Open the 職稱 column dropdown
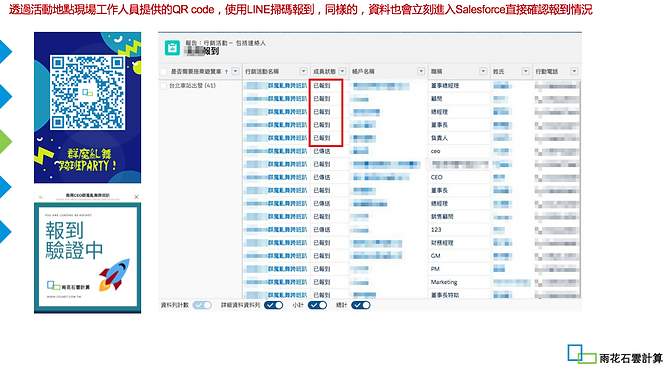The width and height of the screenshot is (667, 369). (x=483, y=72)
